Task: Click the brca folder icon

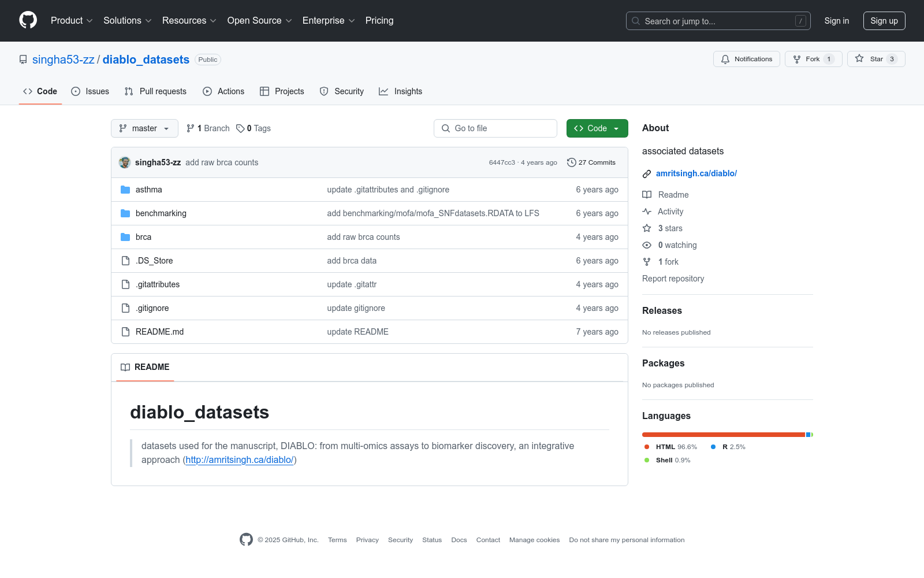Action: click(x=125, y=237)
